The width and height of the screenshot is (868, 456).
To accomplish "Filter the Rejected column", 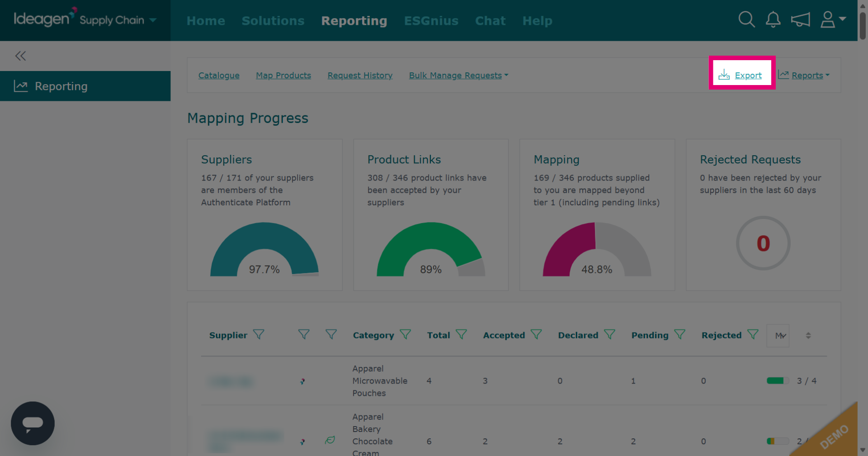I will 753,335.
